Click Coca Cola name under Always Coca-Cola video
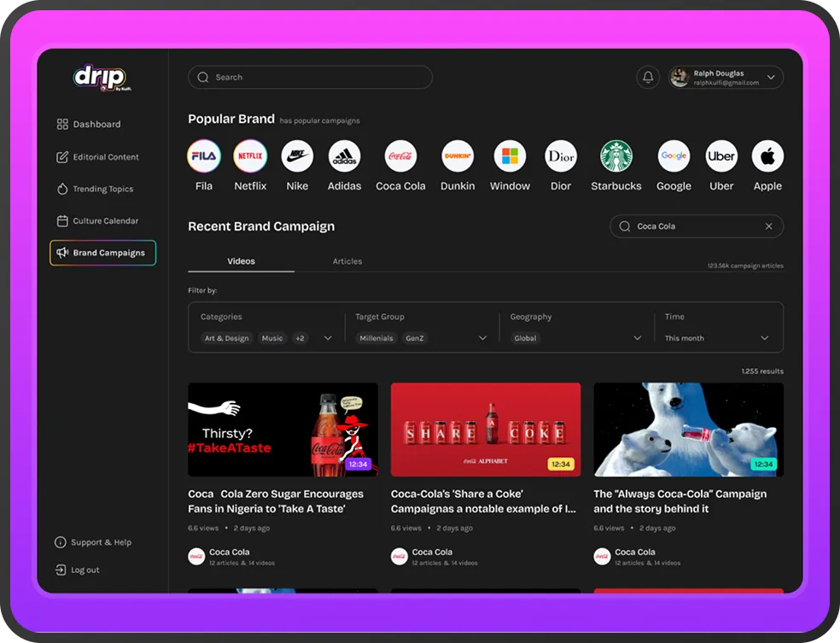The height and width of the screenshot is (643, 840). [635, 552]
